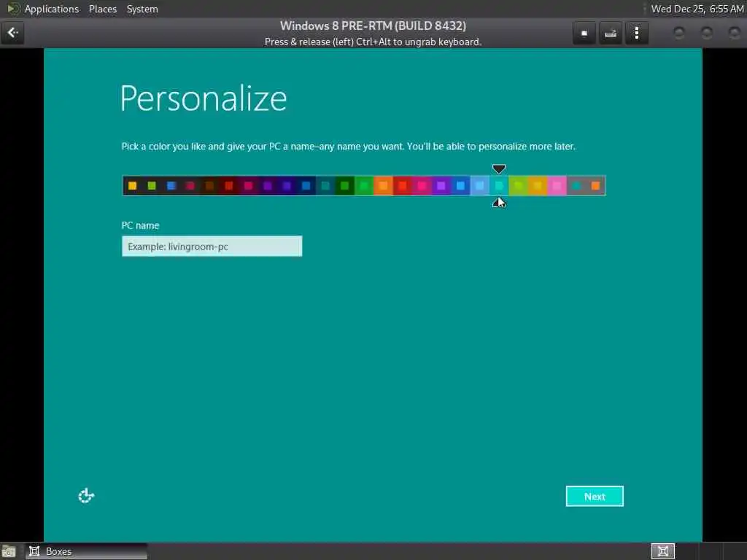Open the Places menu

103,9
